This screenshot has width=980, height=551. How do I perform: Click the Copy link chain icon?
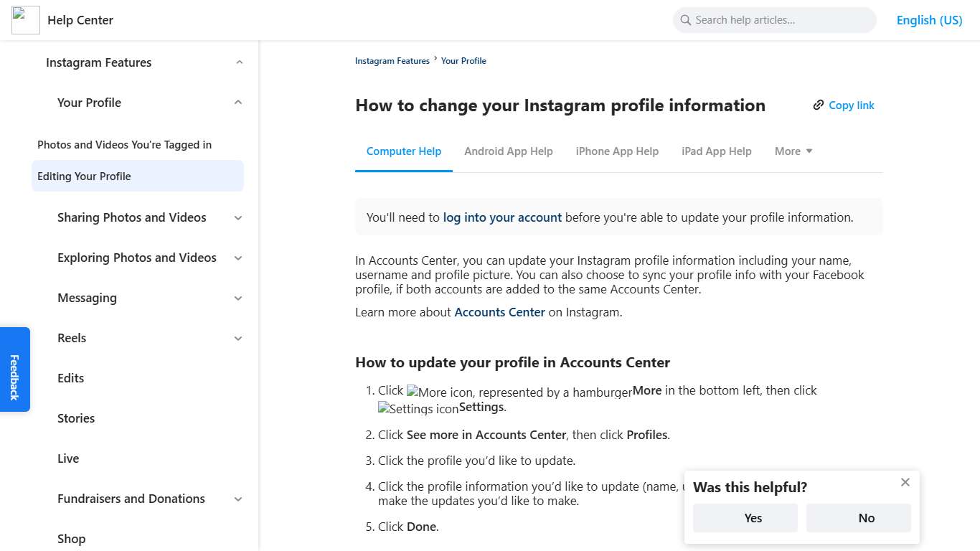tap(819, 105)
